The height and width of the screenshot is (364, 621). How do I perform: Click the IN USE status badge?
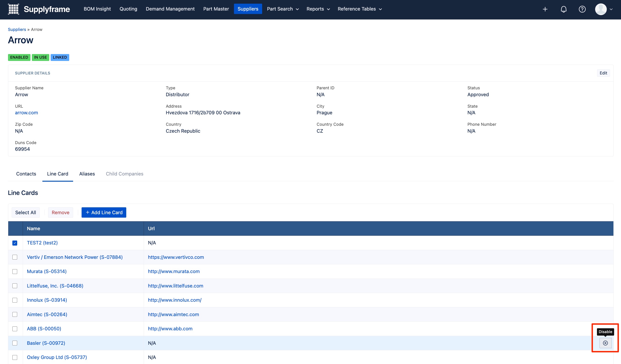click(x=40, y=57)
